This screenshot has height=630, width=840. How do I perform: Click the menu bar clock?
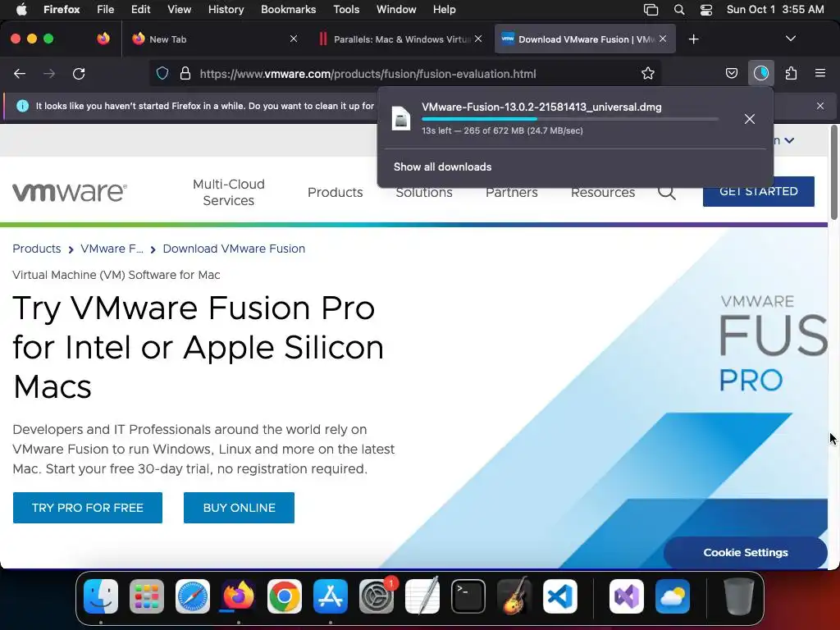(x=775, y=9)
